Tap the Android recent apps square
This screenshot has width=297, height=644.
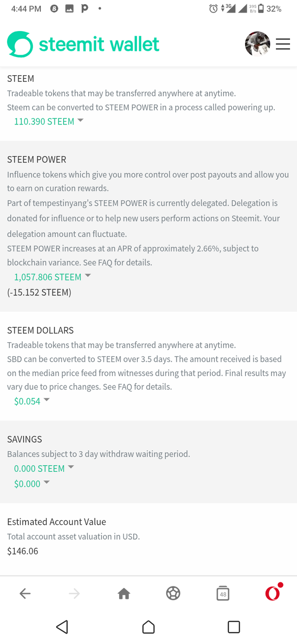tap(234, 627)
